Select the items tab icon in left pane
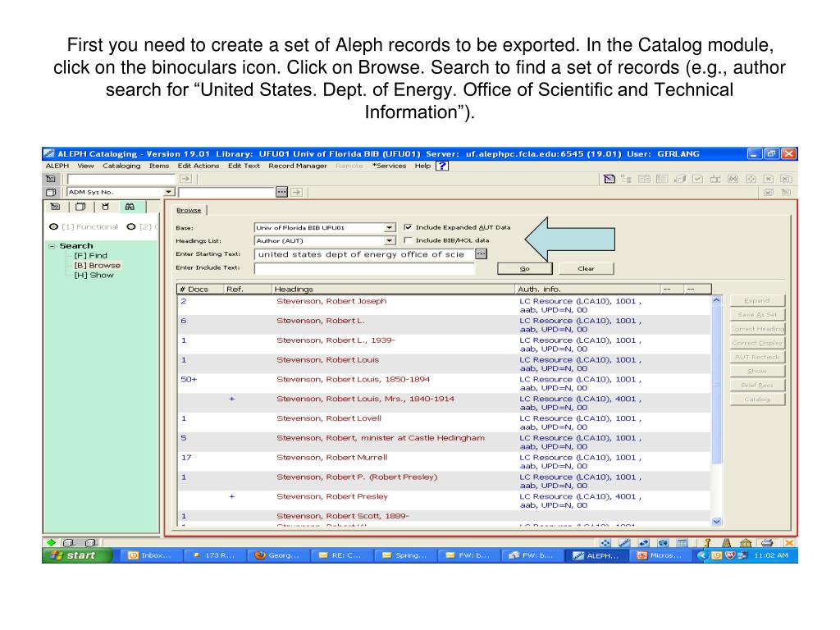 [80, 207]
